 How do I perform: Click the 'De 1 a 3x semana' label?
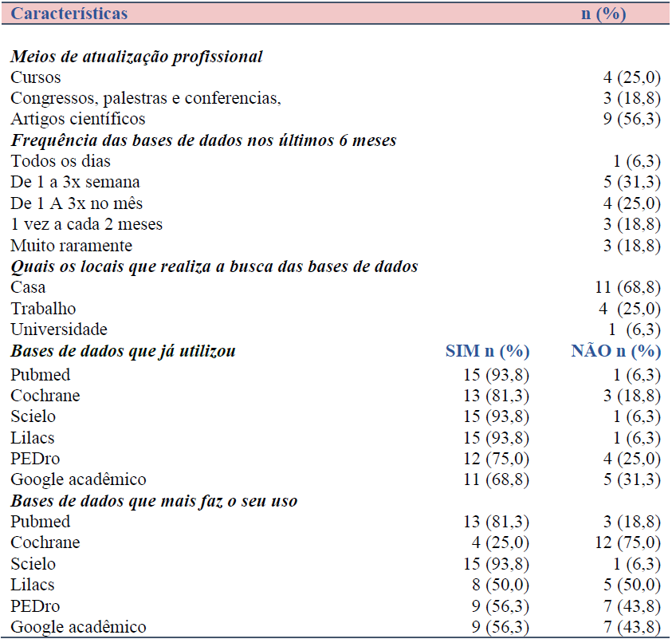(x=75, y=182)
